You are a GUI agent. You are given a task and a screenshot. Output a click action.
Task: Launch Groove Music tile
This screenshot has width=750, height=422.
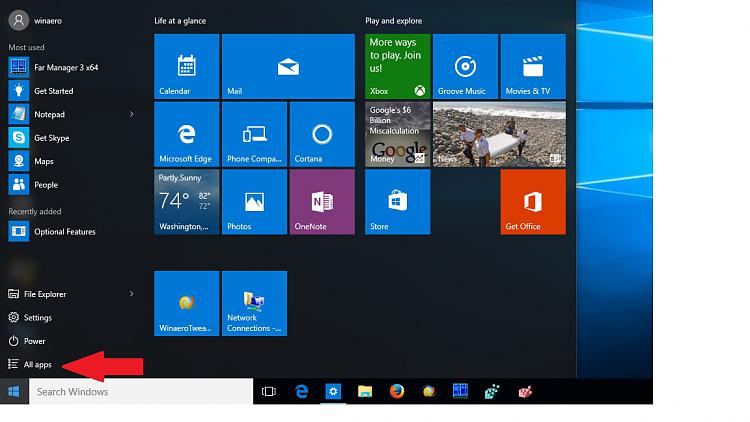click(464, 66)
